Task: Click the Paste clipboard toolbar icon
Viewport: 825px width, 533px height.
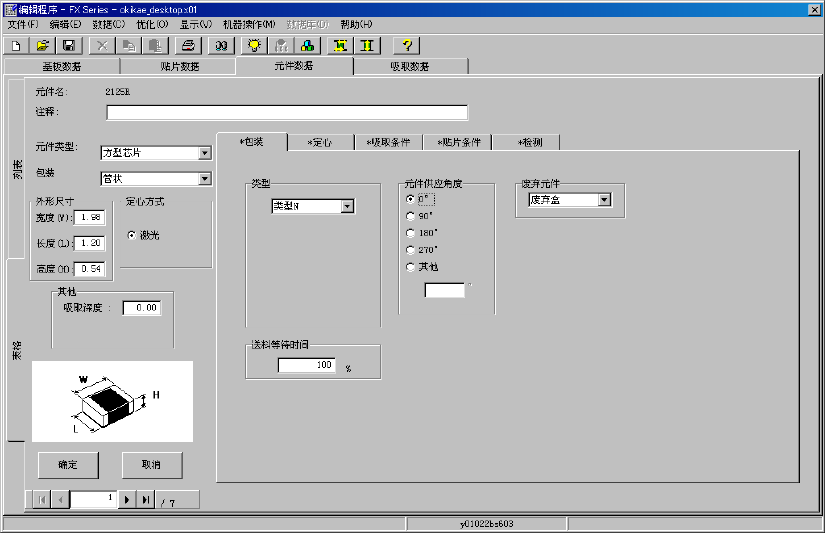Action: (x=155, y=46)
